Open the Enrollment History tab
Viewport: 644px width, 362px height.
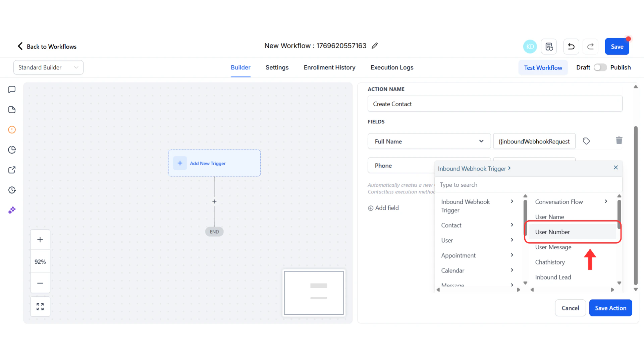[x=329, y=67]
